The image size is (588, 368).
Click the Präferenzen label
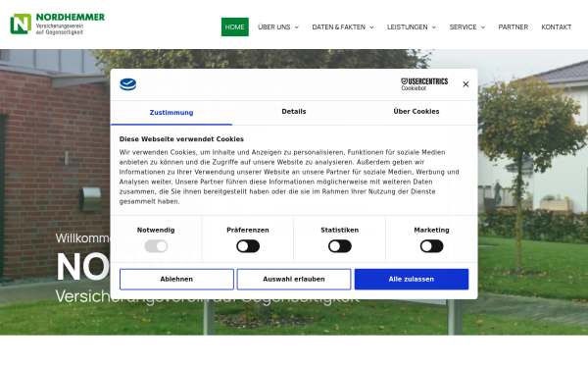point(248,230)
